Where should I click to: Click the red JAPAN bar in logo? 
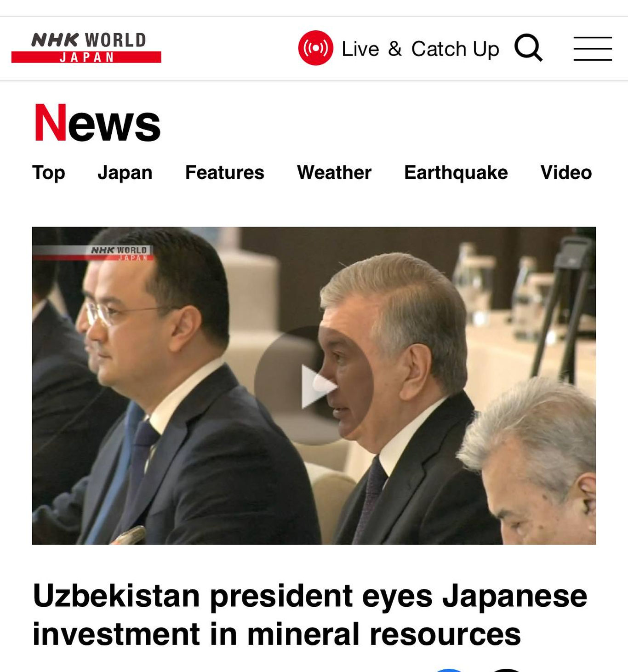(x=86, y=57)
